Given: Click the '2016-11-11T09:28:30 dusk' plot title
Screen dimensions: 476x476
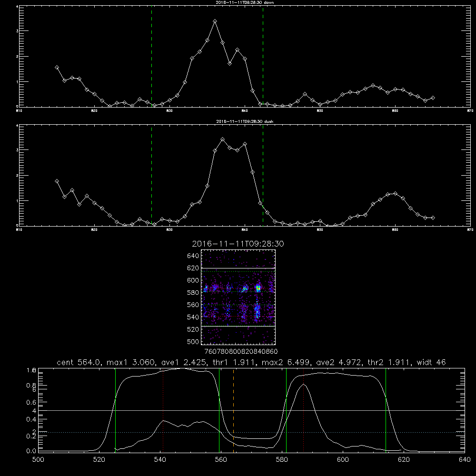Looking at the screenshot, I should (x=245, y=121).
